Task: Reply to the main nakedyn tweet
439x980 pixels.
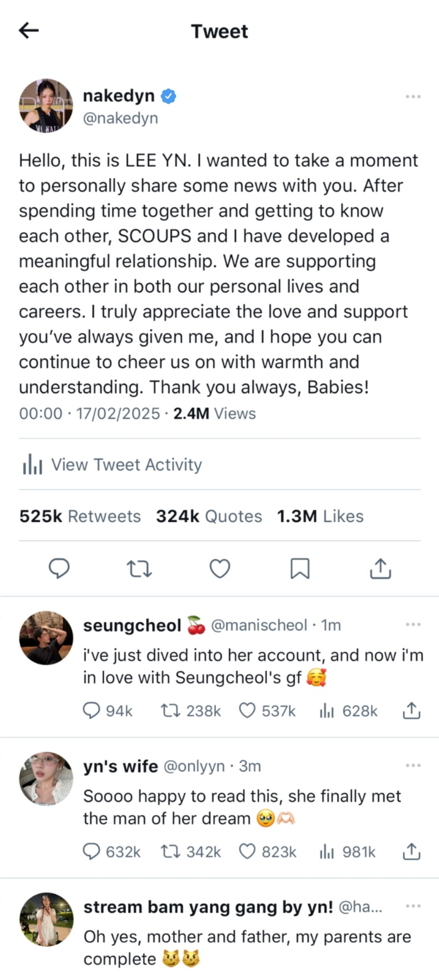Action: [59, 568]
